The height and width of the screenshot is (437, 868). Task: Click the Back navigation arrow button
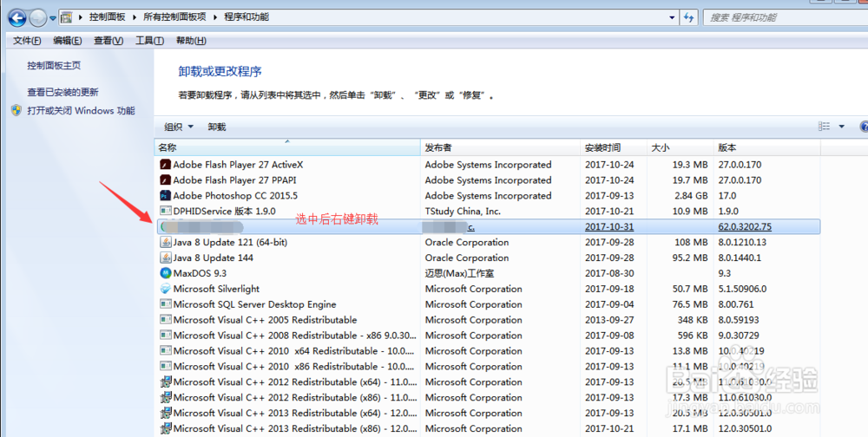tap(17, 18)
